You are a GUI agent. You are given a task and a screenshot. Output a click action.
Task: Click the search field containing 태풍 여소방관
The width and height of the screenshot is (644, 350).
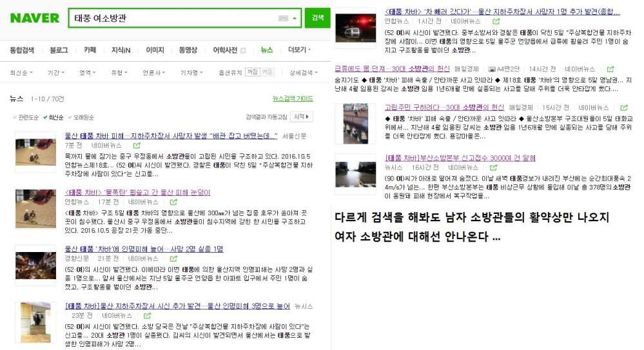point(173,19)
